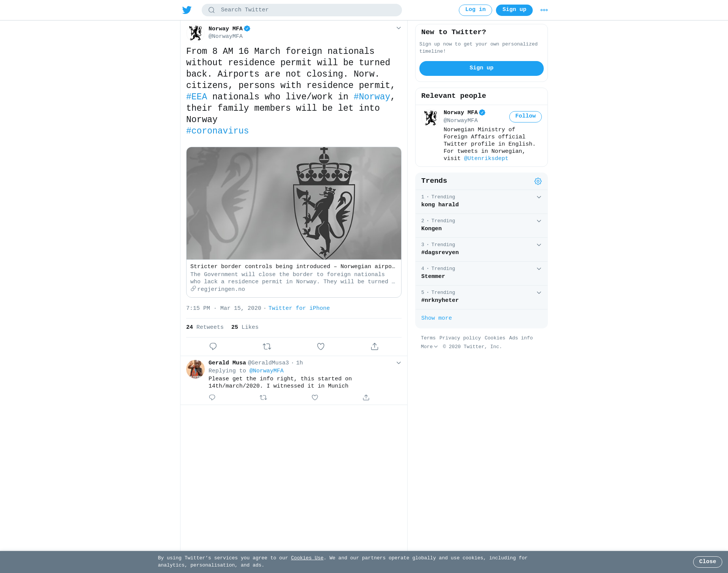Retweet the Norway MFA tweet

click(267, 347)
